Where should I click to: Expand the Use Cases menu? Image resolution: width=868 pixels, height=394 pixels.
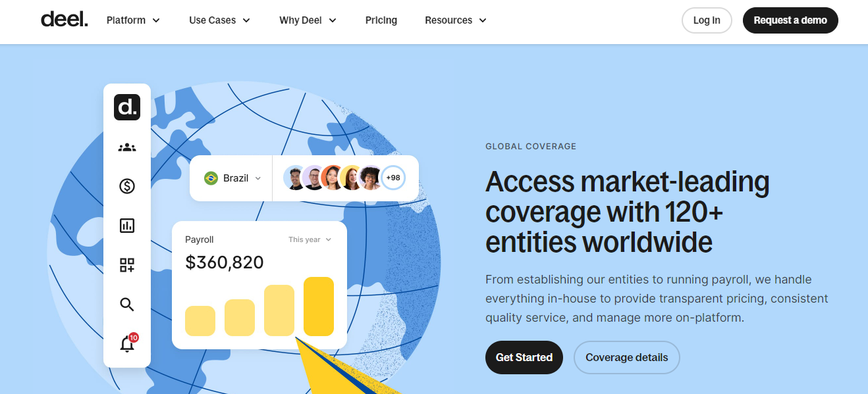pyautogui.click(x=219, y=20)
